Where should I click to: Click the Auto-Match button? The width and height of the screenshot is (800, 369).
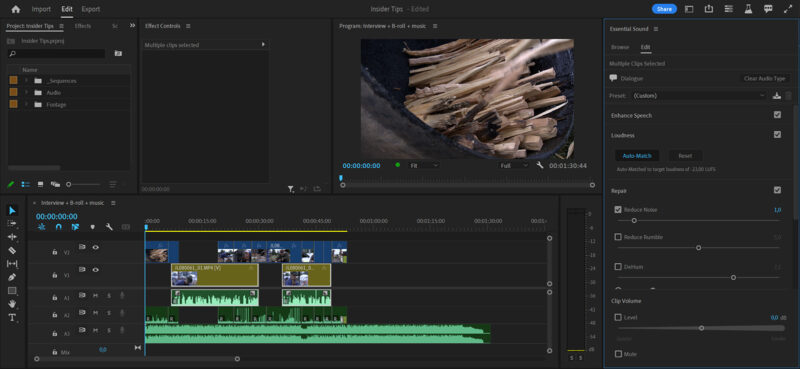(x=637, y=156)
